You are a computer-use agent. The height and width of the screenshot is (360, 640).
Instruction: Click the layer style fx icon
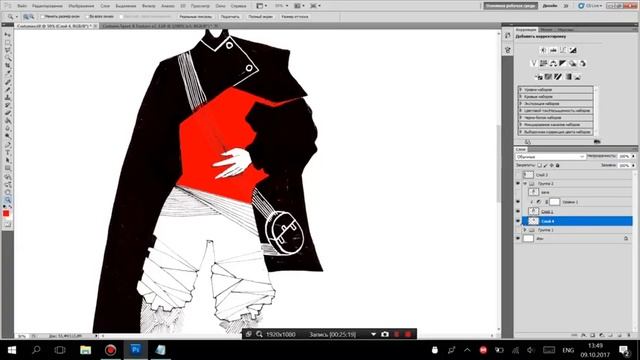[583, 335]
